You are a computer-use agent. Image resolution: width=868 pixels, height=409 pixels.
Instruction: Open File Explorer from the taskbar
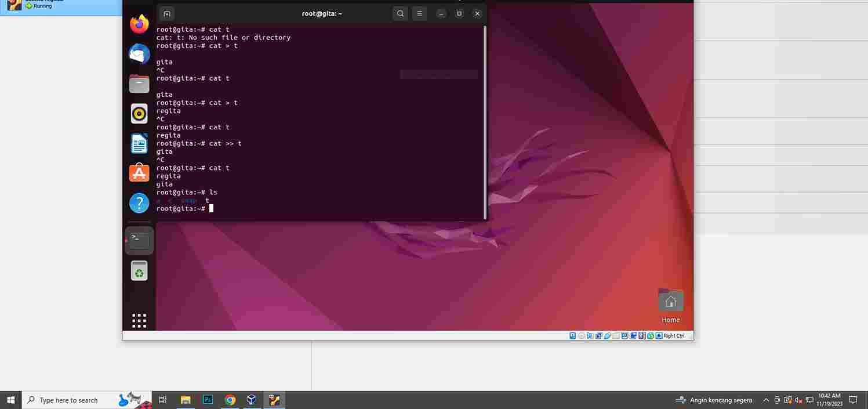coord(186,400)
